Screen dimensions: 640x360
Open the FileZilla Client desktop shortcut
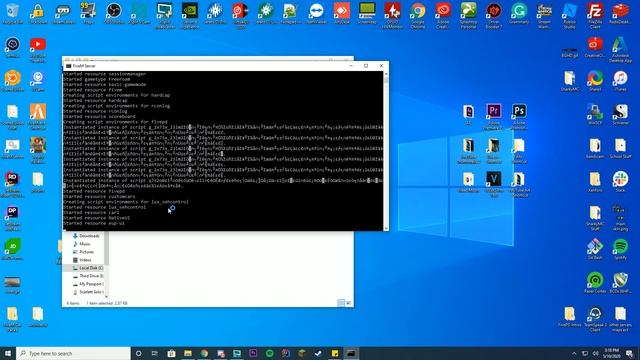(x=595, y=15)
